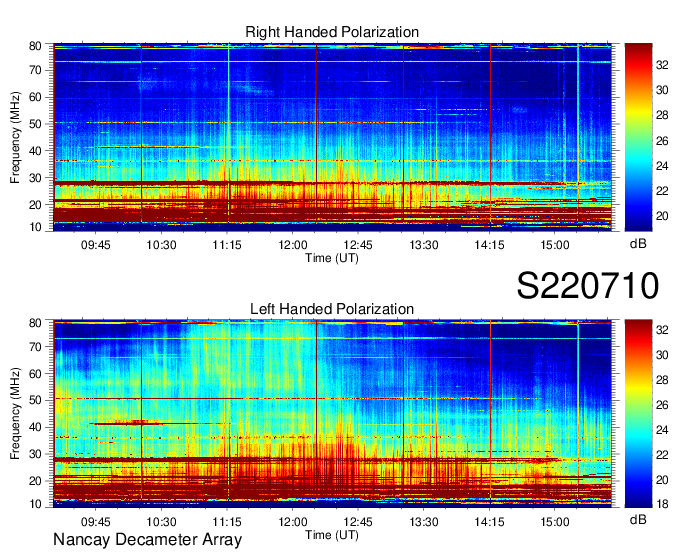Click 15:00 time tick under Right Handed plot
The width and height of the screenshot is (680, 552).
555,245
